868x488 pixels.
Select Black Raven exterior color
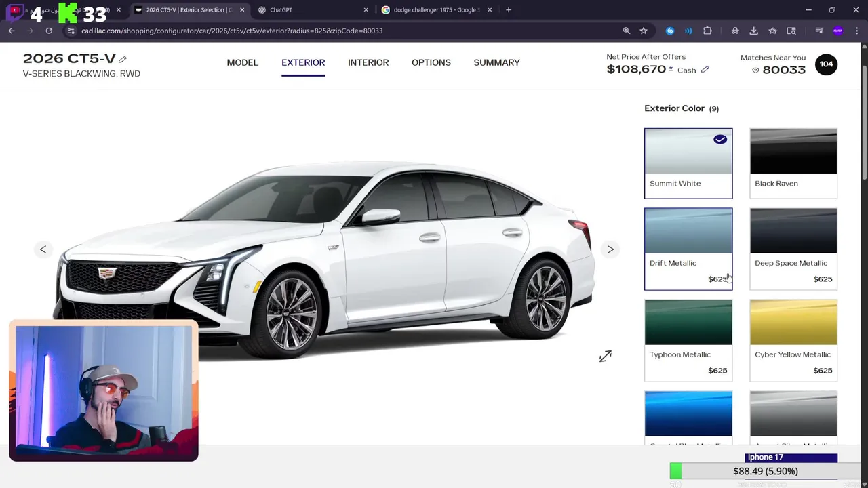pos(793,163)
